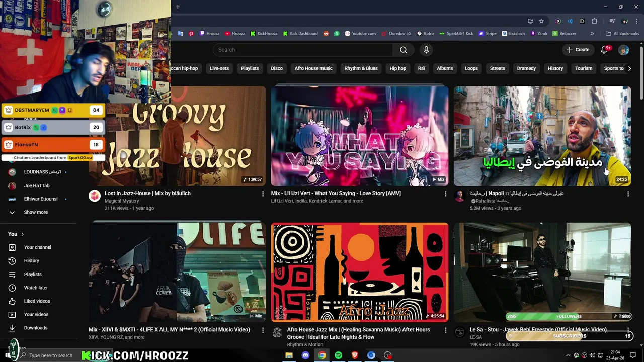The width and height of the screenshot is (644, 362).
Task: Open a new Chrome tab
Action: 178,7
